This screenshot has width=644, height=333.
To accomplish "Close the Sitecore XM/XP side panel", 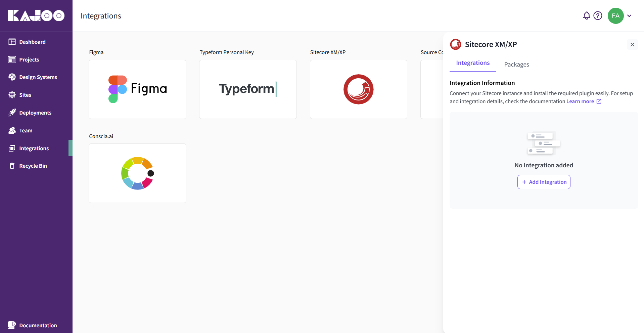I will click(x=632, y=44).
